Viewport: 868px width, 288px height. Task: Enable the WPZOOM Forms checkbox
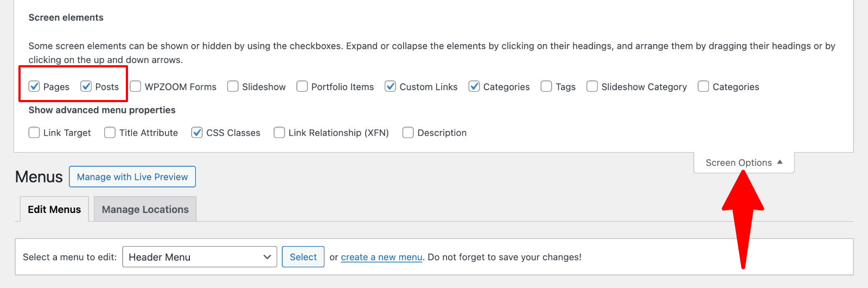[136, 86]
